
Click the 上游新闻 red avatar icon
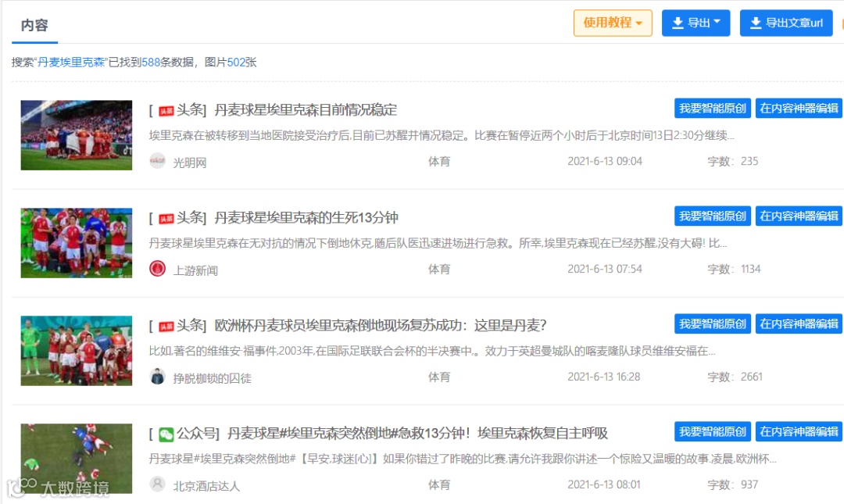tap(157, 268)
